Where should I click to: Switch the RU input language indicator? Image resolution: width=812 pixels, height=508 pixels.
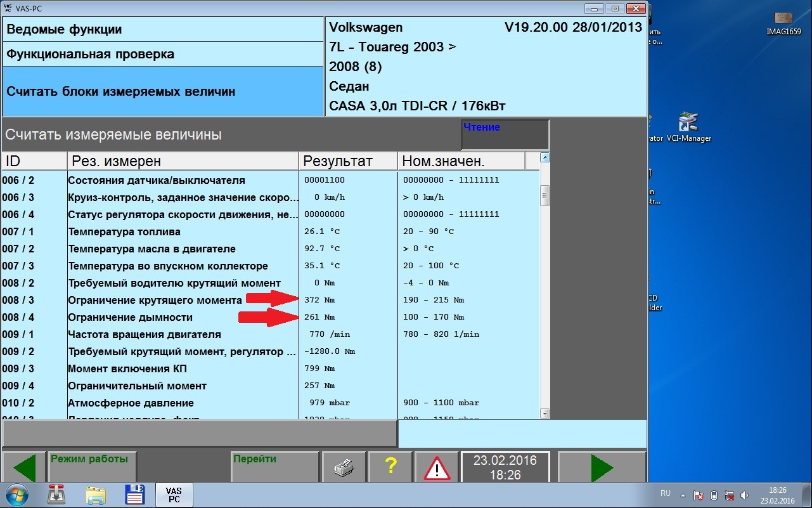666,493
